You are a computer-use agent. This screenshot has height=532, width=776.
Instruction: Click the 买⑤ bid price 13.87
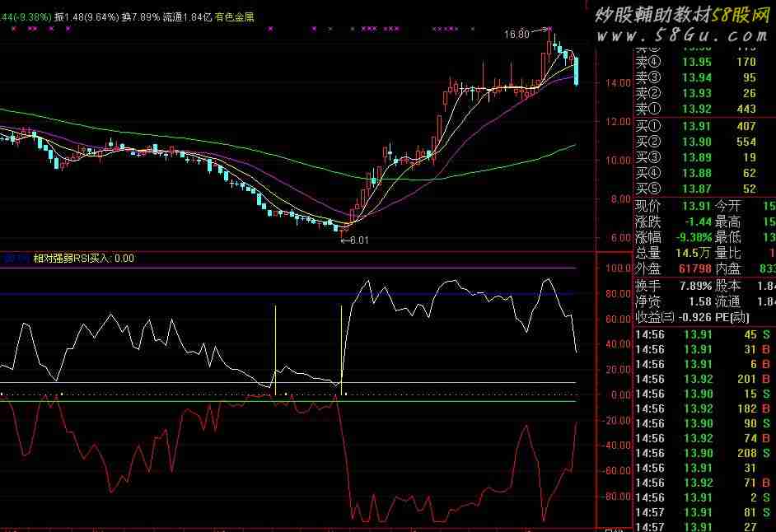click(x=697, y=189)
